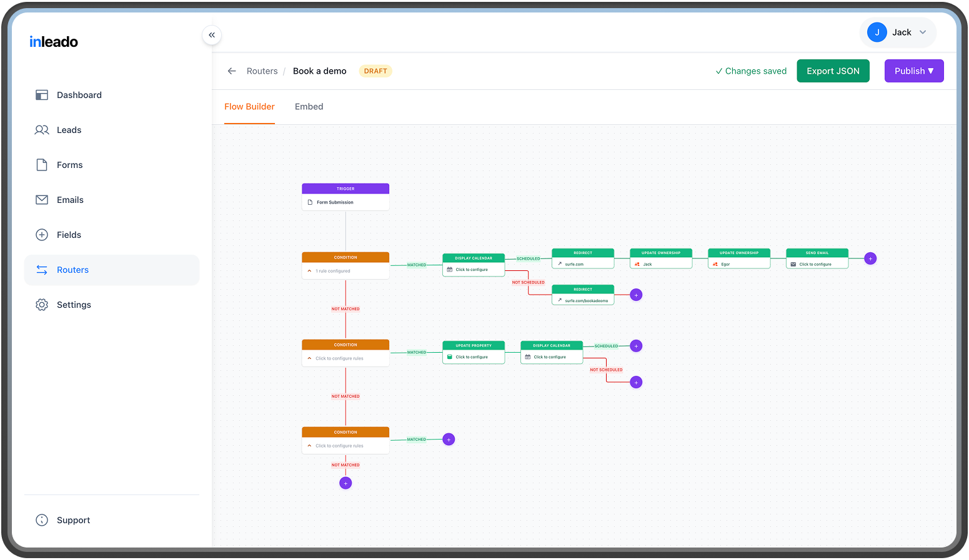Open the Send Email node
Screen dimensions: 969x560
point(817,258)
